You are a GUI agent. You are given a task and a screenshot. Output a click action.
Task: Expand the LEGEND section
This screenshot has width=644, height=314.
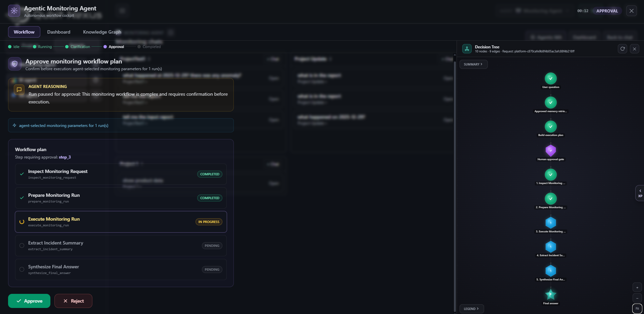coord(471,309)
